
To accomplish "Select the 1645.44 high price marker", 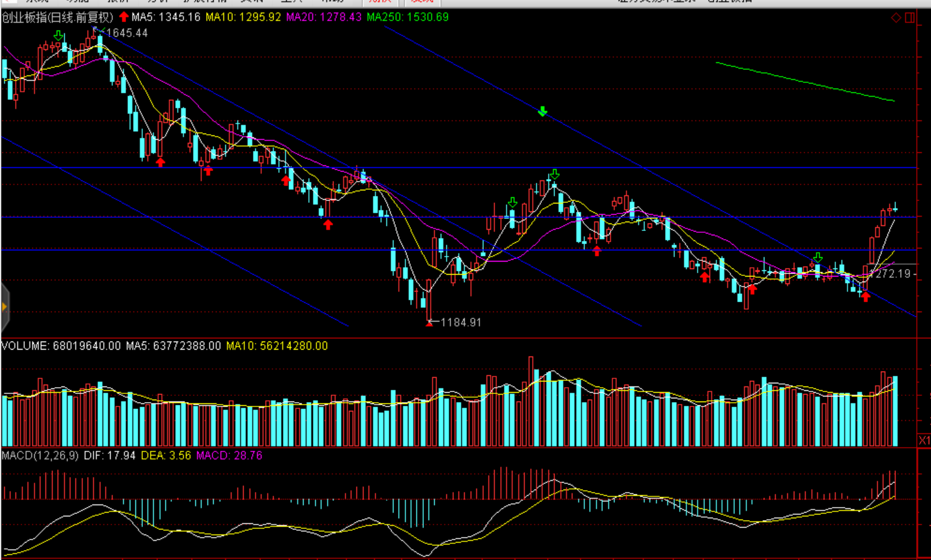I will [x=126, y=33].
